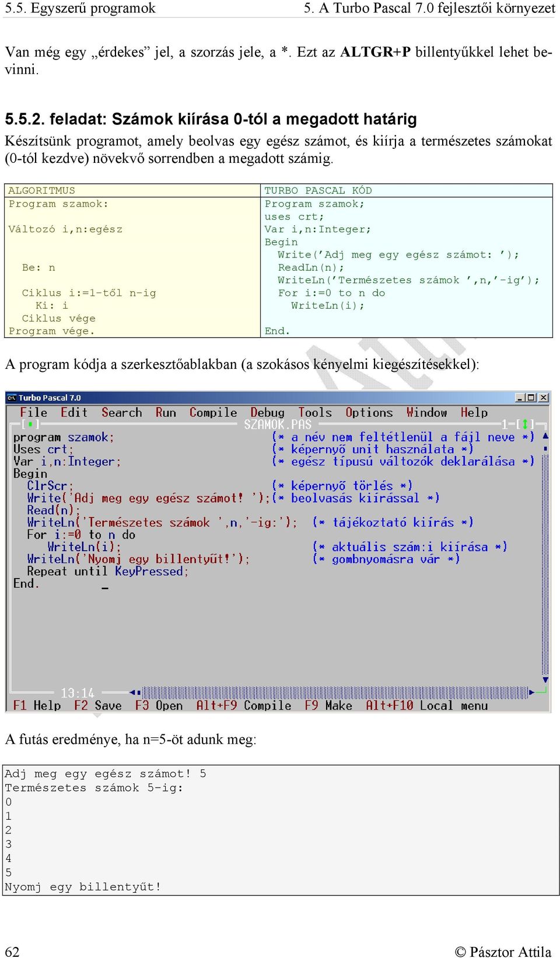Click the '5.5.2. feladat' section heading

point(211,119)
